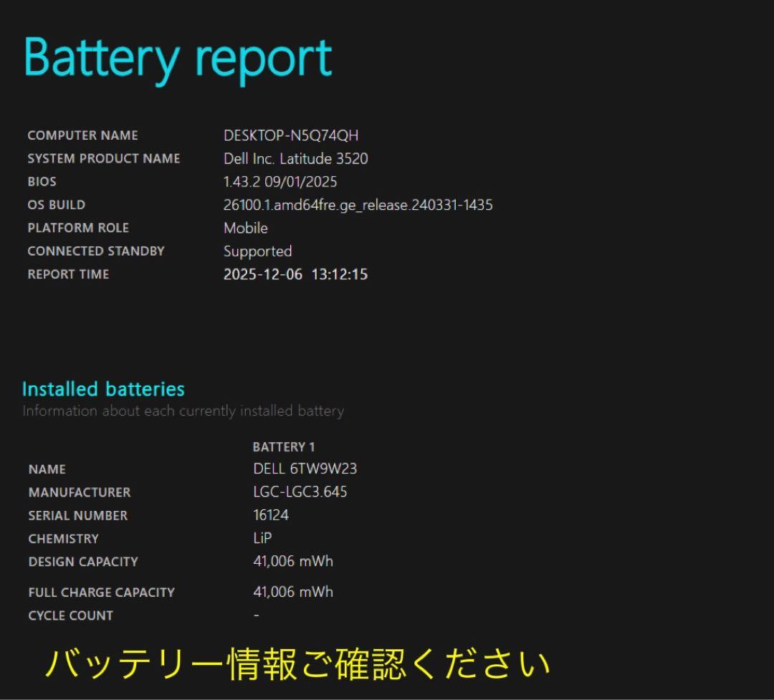Select the BATTERY 1 column header
This screenshot has height=700, width=774.
click(x=283, y=446)
